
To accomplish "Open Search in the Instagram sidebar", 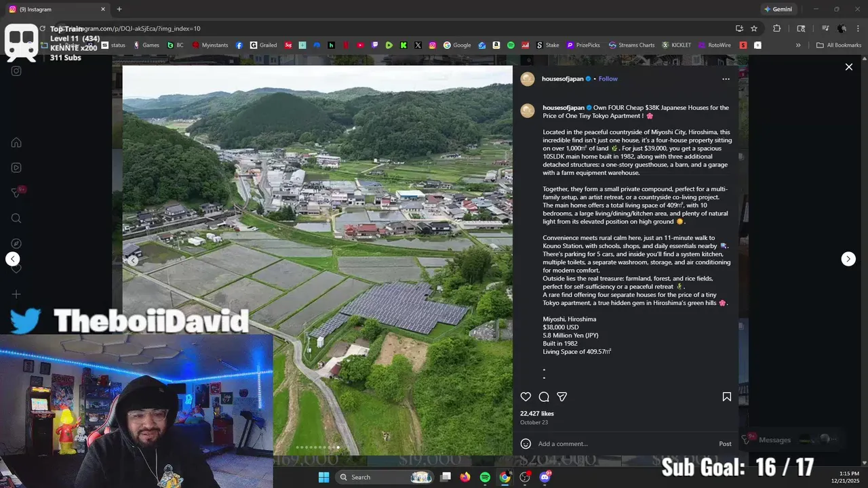I will coord(16,218).
